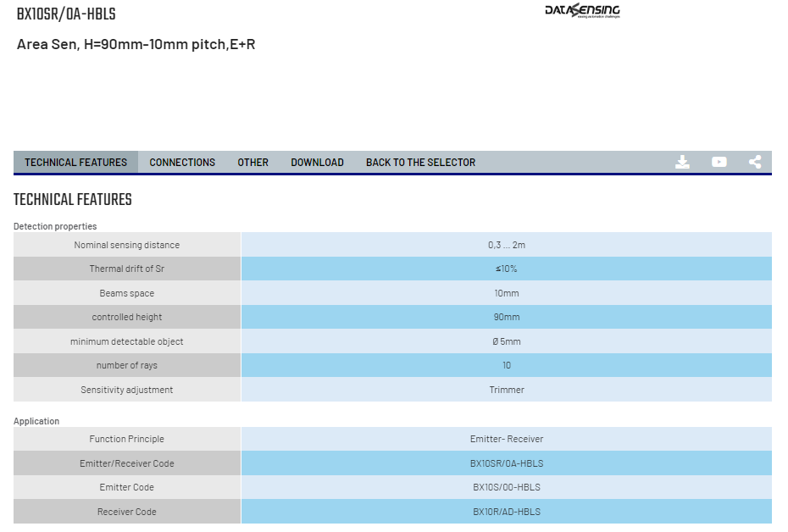Click the Technical Features section heading
Viewport: 788px width, 532px height.
tap(72, 199)
